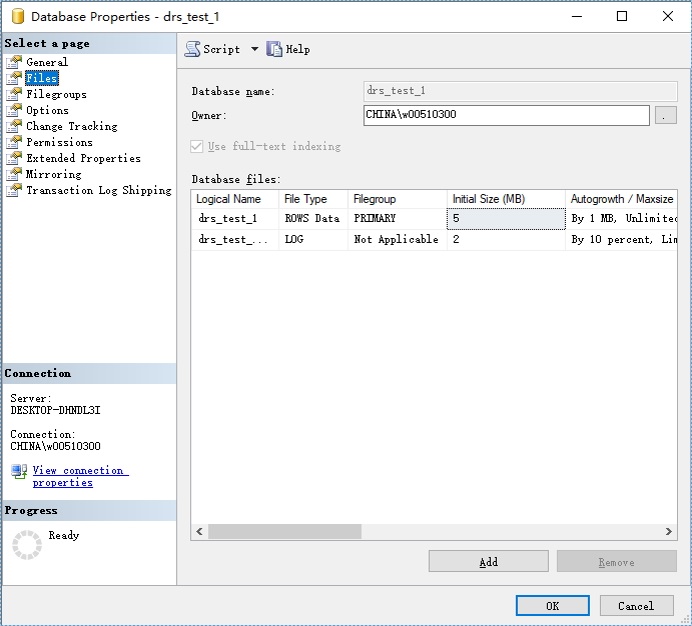Click the Add button
This screenshot has height=626, width=692.
coord(489,562)
